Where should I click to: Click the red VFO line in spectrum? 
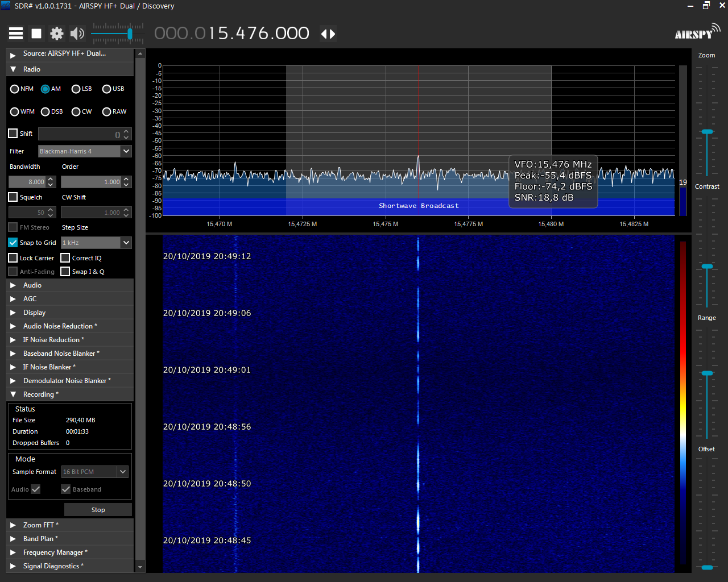point(419,140)
